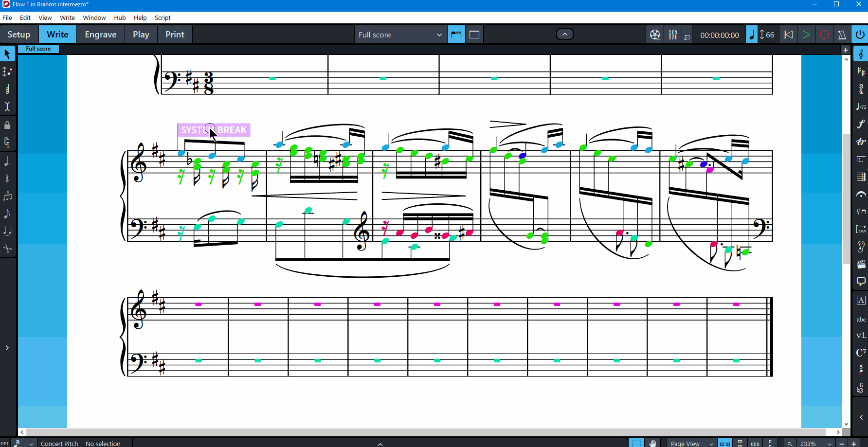
Task: Open the Rehearsal Marks boxed A icon
Action: pyautogui.click(x=861, y=300)
